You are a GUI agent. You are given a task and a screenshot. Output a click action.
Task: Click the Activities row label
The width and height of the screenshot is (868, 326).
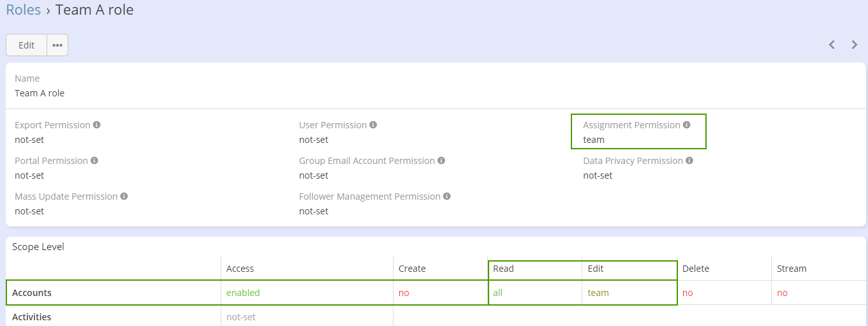pos(32,317)
